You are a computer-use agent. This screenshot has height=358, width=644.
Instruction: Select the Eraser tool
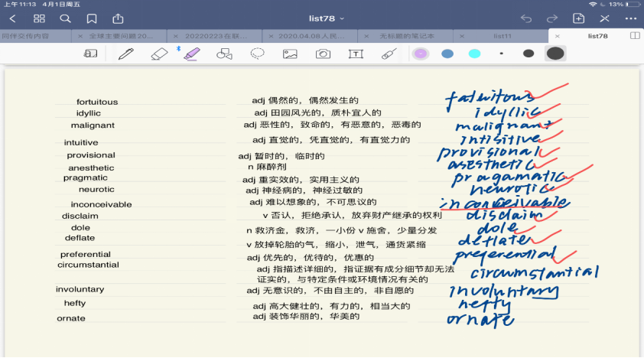coord(159,54)
